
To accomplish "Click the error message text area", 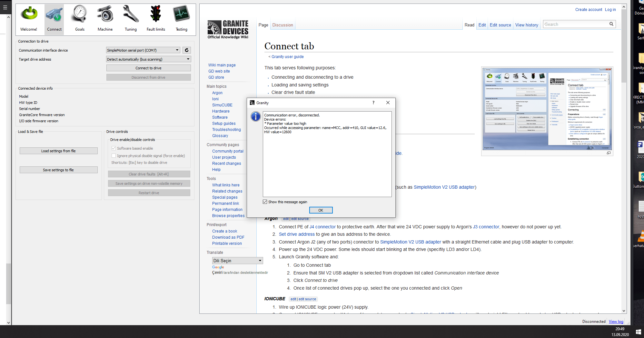I will pyautogui.click(x=327, y=154).
